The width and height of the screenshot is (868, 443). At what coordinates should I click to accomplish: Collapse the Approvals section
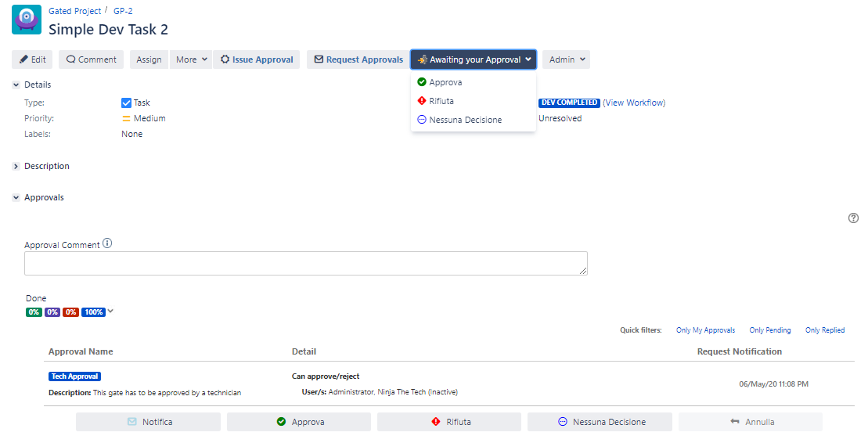tap(16, 197)
